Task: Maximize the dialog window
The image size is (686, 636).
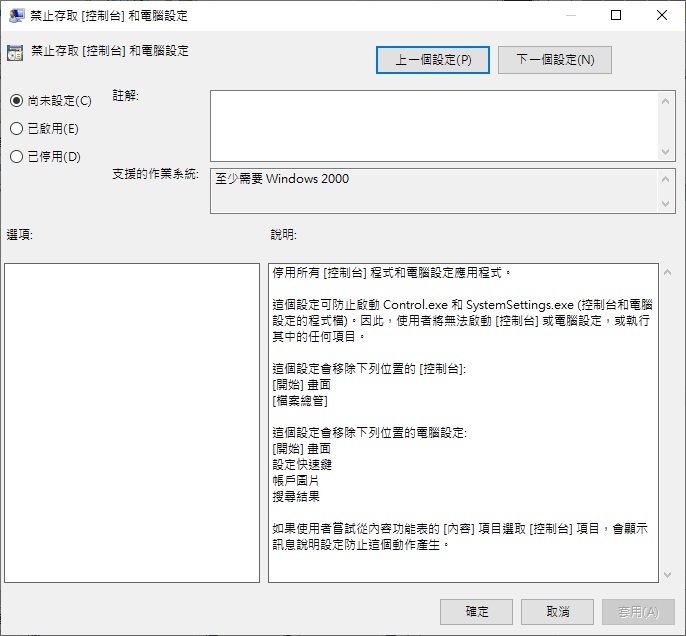Action: tap(616, 15)
